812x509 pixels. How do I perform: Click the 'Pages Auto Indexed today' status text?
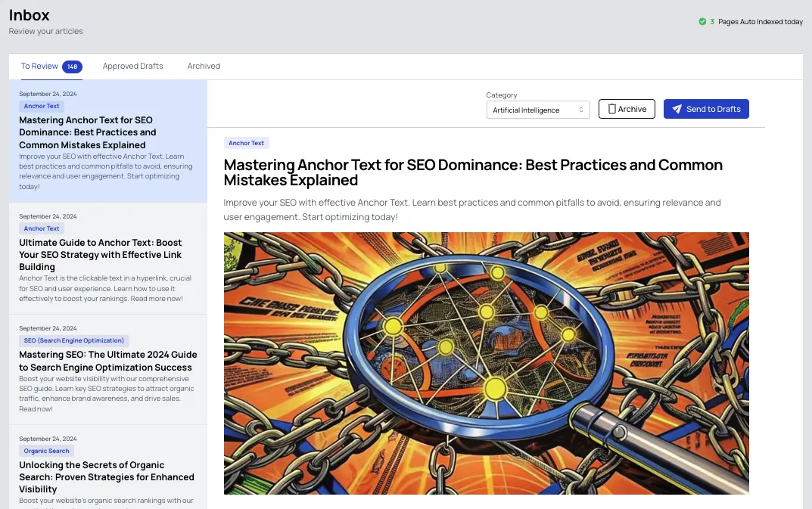coord(761,22)
